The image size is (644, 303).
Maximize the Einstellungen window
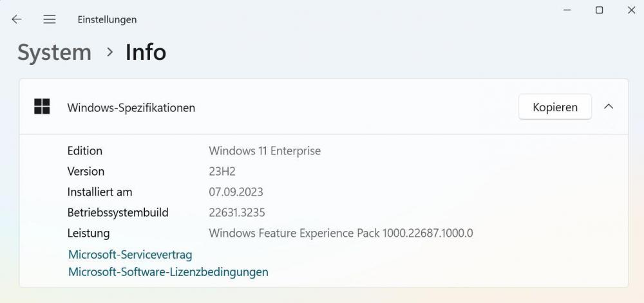pyautogui.click(x=599, y=10)
